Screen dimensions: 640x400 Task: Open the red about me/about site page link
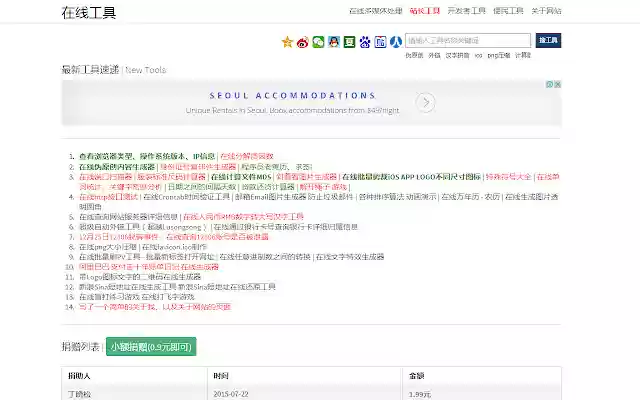pyautogui.click(x=155, y=307)
